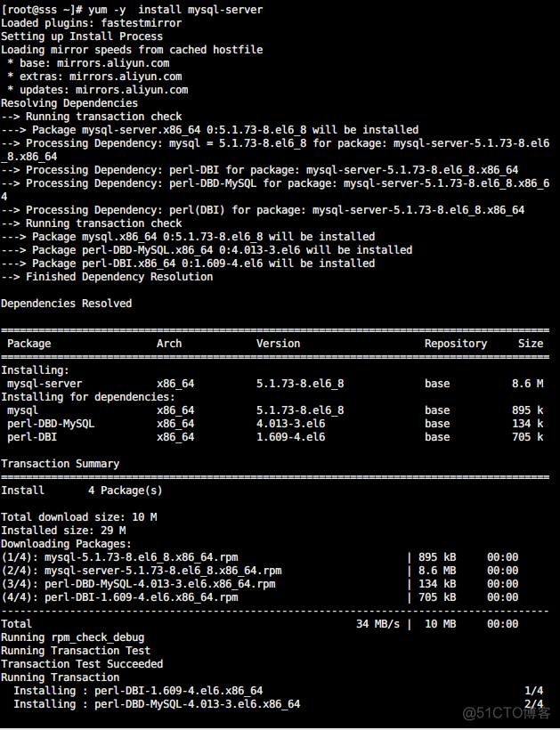Image resolution: width=560 pixels, height=730 pixels.
Task: Click size value '705 k'
Action: (527, 437)
